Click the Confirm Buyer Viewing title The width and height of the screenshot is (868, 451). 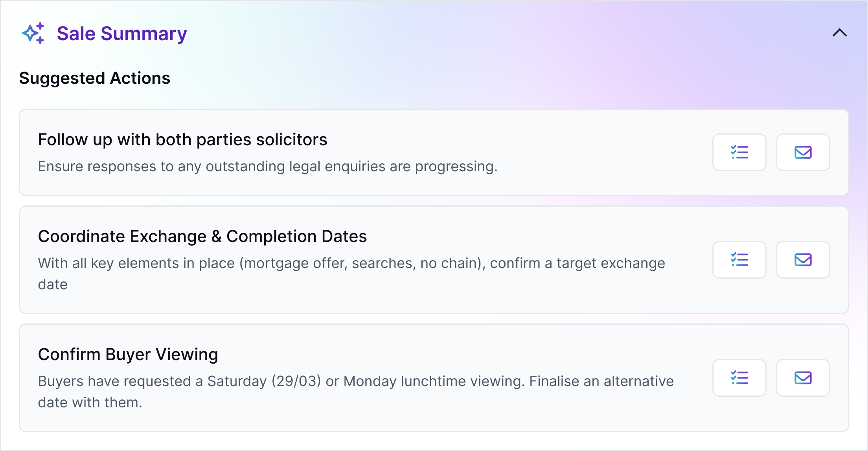coord(128,355)
